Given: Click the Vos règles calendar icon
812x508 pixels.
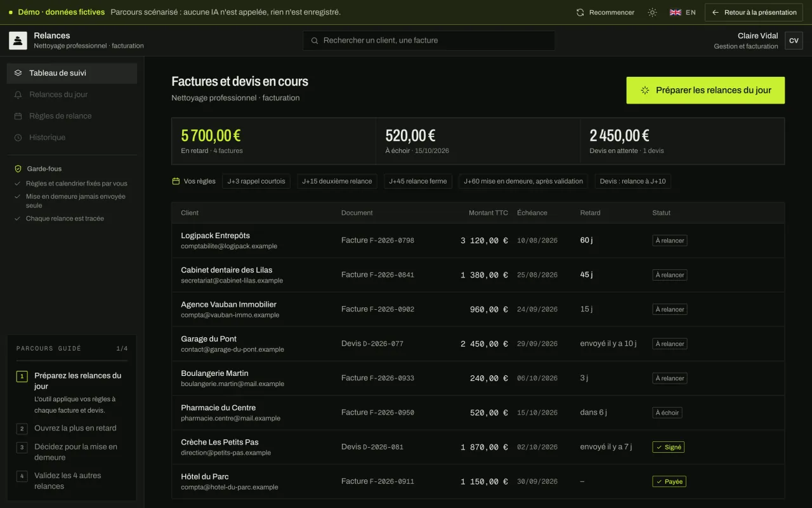Looking at the screenshot, I should [x=176, y=181].
